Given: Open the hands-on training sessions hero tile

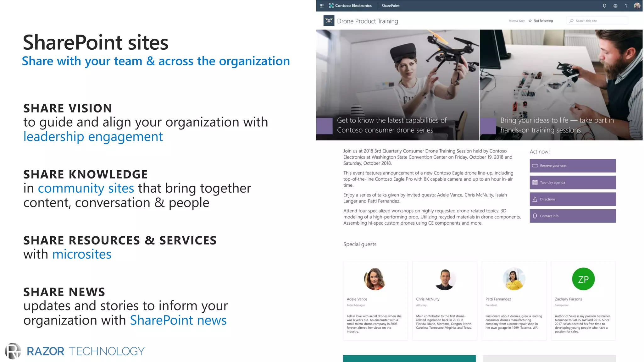Looking at the screenshot, I should pyautogui.click(x=561, y=85).
